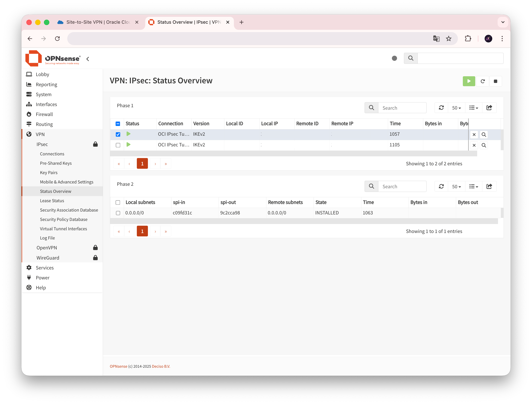Open Security Association Database menu item
Image resolution: width=532 pixels, height=404 pixels.
69,210
